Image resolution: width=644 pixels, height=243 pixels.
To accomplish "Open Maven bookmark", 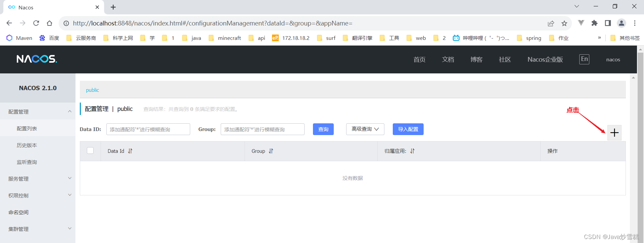I will click(x=19, y=38).
